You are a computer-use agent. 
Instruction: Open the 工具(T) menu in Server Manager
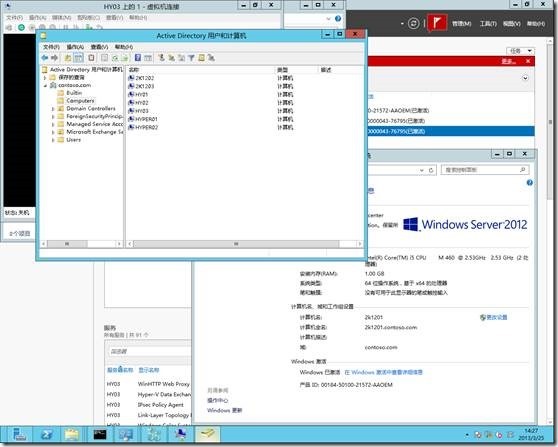coord(488,24)
